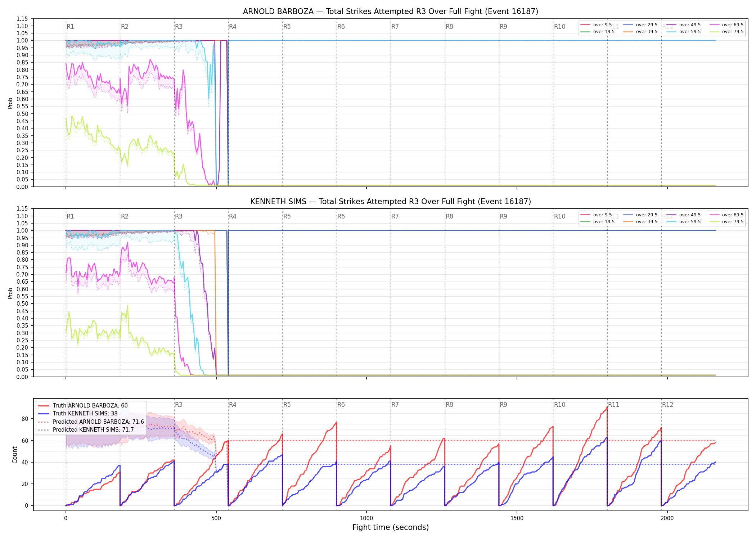Click the 'Count' y-axis label

15,455
